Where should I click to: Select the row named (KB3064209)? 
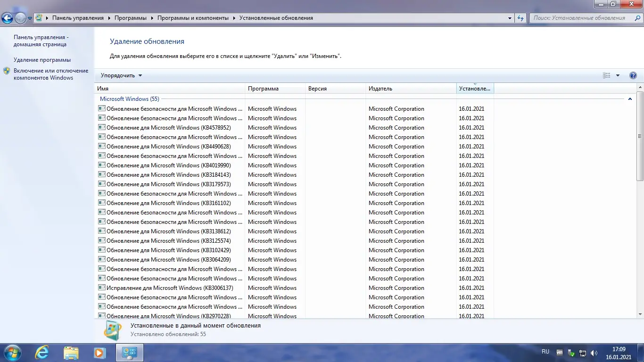[x=295, y=259]
